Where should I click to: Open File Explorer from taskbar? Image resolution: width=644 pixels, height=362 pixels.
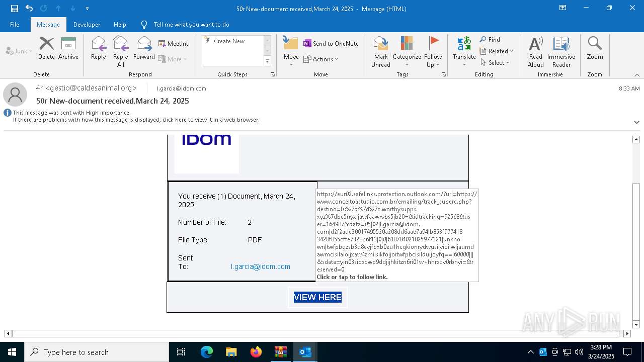click(231, 352)
